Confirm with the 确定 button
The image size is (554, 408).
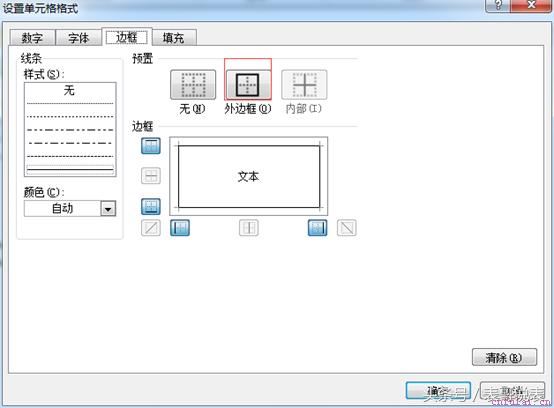click(x=438, y=391)
